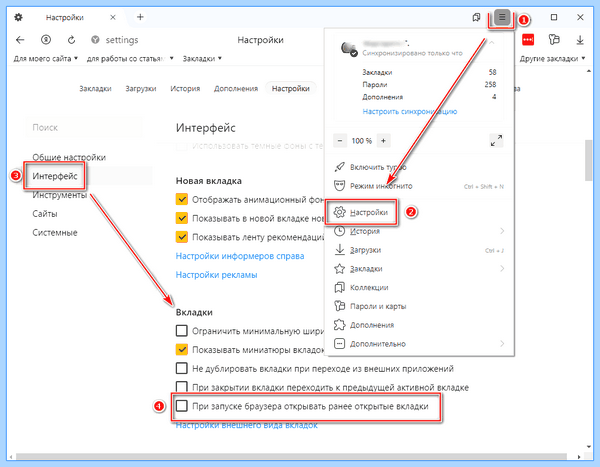Image resolution: width=600 pixels, height=467 pixels.
Task: Toggle Отображать анимационный фон checkbox
Action: [x=181, y=199]
